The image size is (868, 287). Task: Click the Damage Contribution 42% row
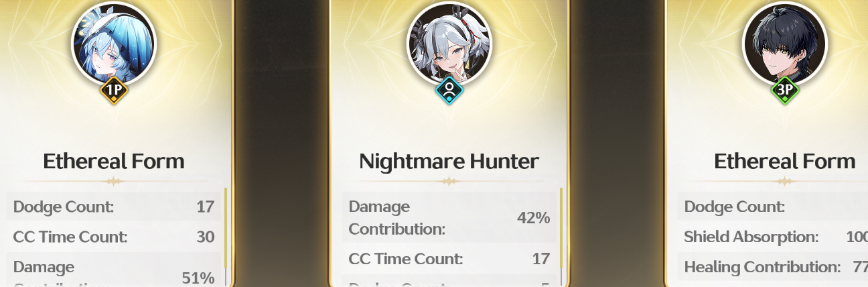point(449,217)
